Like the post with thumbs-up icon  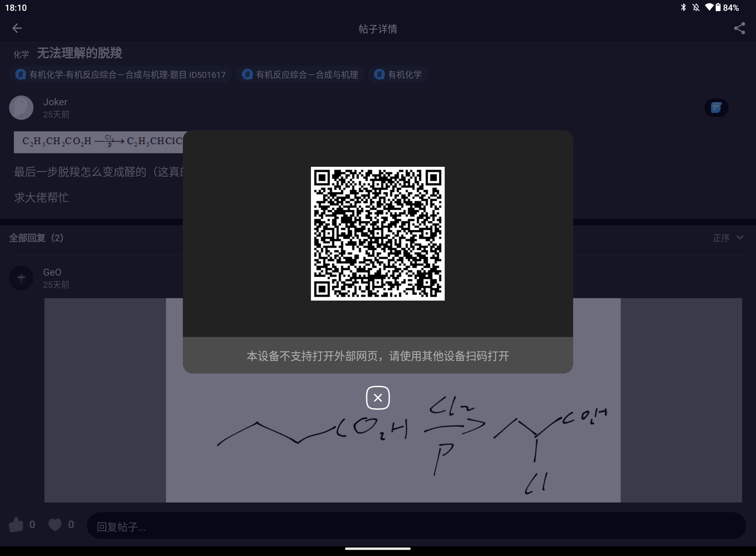click(x=16, y=525)
